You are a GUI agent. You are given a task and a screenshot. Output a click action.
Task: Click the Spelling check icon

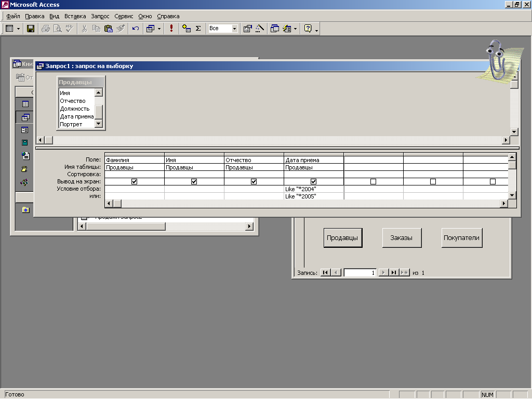click(x=69, y=29)
